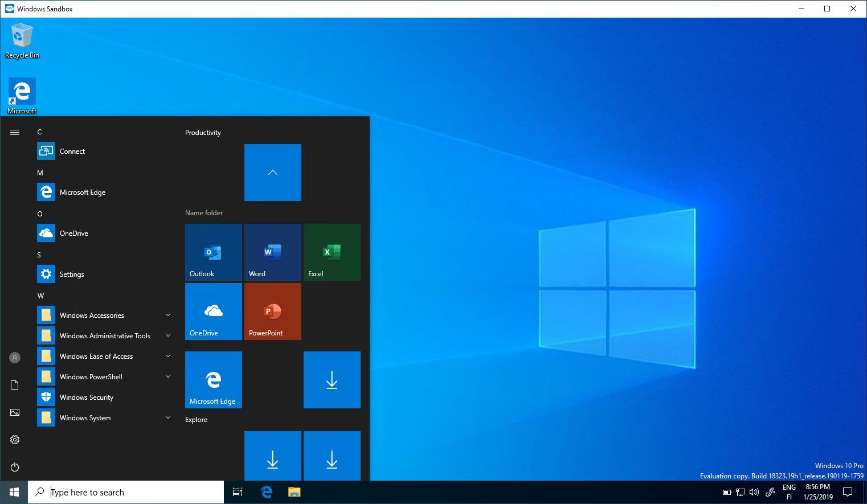Click the Start button on the taskbar
867x504 pixels.
point(14,492)
